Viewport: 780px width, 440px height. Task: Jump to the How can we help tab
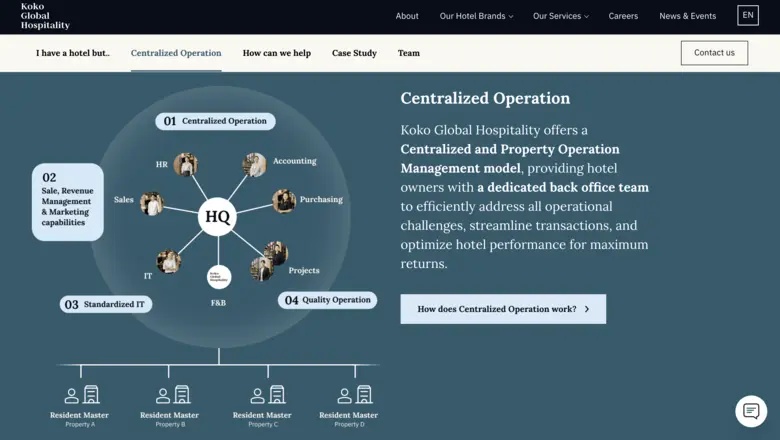(x=276, y=53)
